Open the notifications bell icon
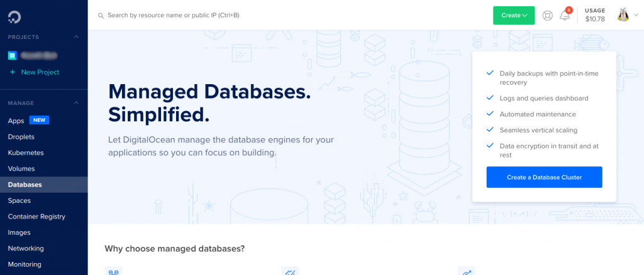 (565, 16)
